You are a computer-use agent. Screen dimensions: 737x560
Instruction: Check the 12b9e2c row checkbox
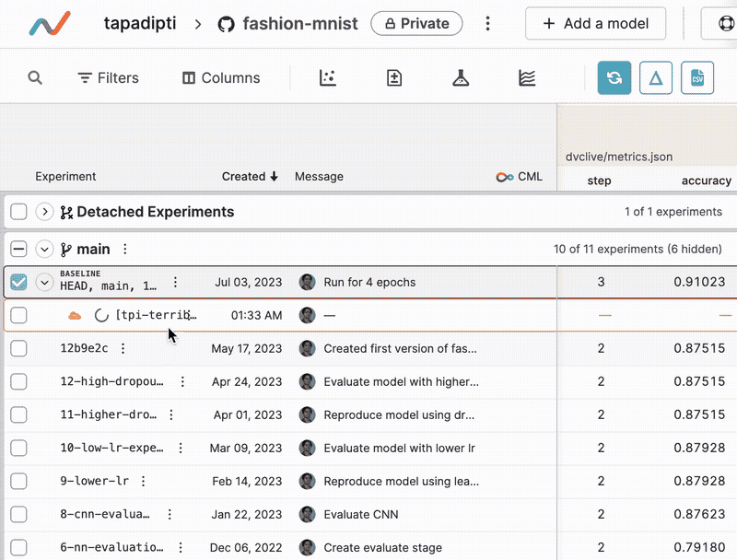point(18,348)
